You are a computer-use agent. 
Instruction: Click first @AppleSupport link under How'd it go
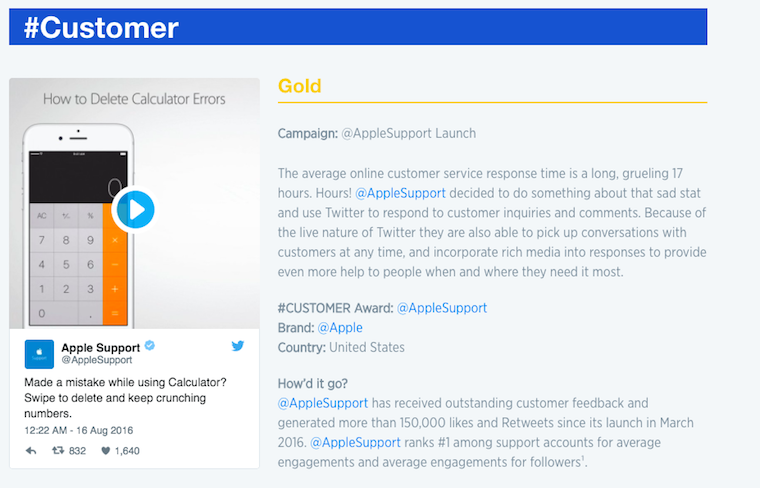pyautogui.click(x=320, y=403)
